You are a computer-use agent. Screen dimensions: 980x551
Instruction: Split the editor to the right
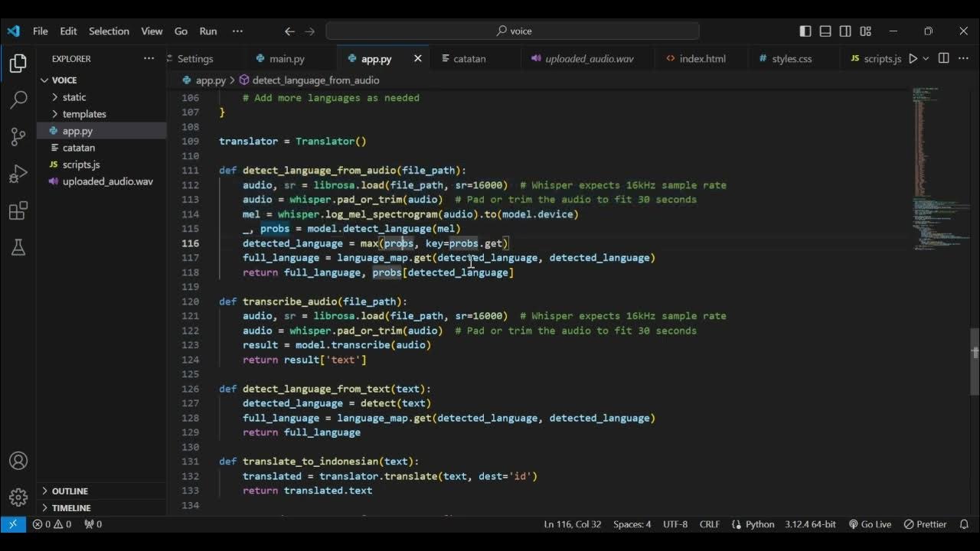[x=943, y=59]
